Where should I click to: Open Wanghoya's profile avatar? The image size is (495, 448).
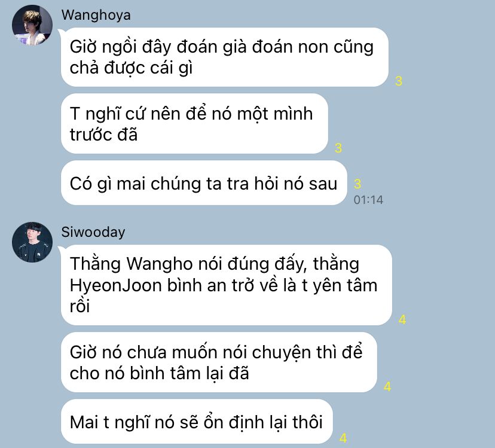click(32, 25)
